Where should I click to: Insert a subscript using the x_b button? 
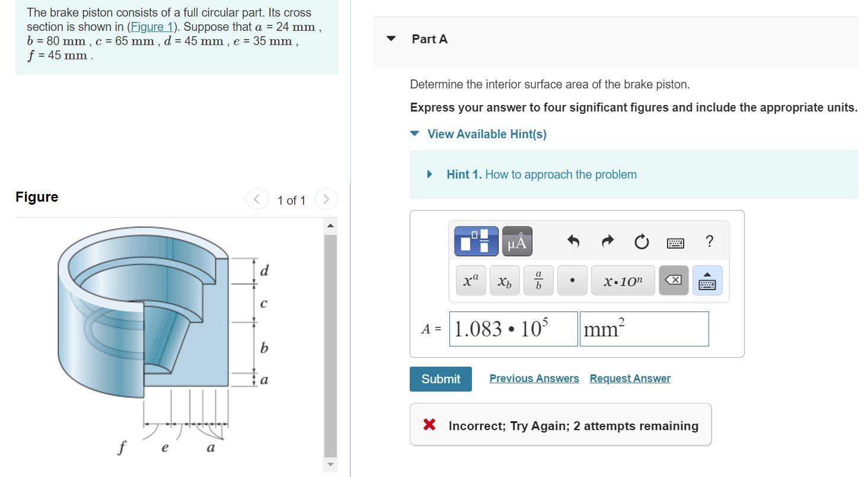[503, 280]
